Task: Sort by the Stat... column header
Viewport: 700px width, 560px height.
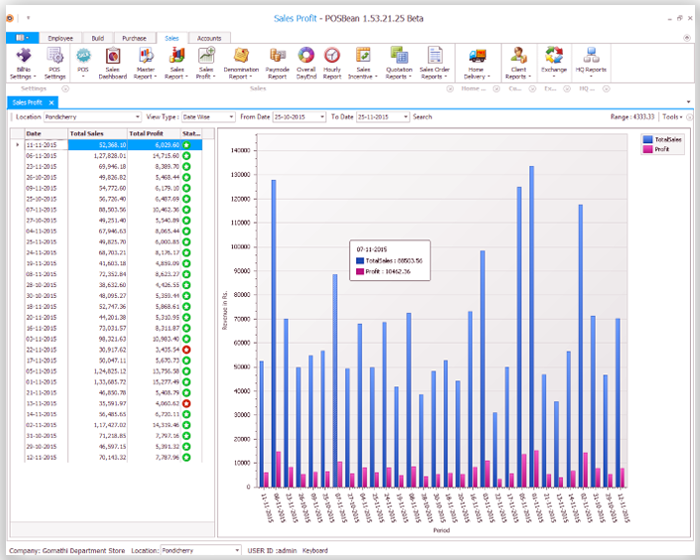Action: [x=192, y=134]
